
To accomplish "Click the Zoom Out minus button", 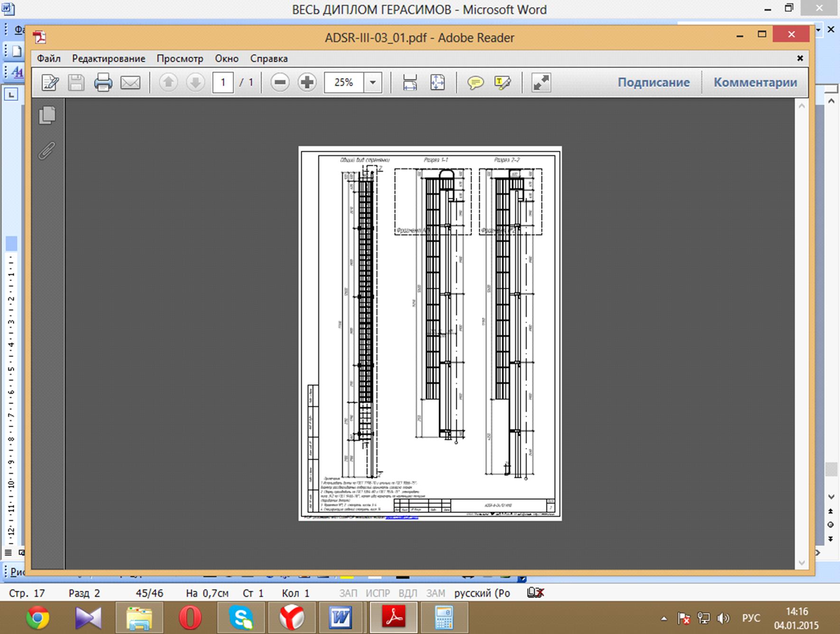I will tap(280, 83).
